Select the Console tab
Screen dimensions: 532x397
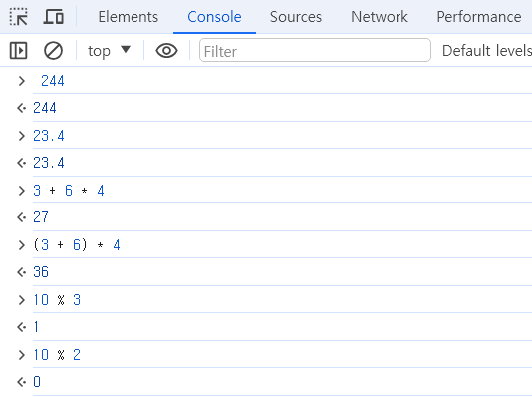pyautogui.click(x=214, y=17)
